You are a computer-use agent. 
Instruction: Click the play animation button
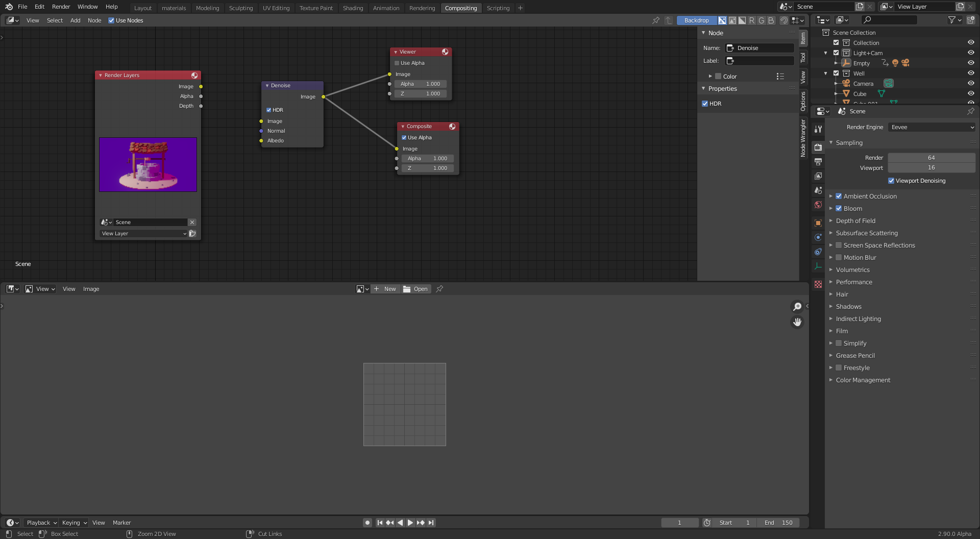410,523
